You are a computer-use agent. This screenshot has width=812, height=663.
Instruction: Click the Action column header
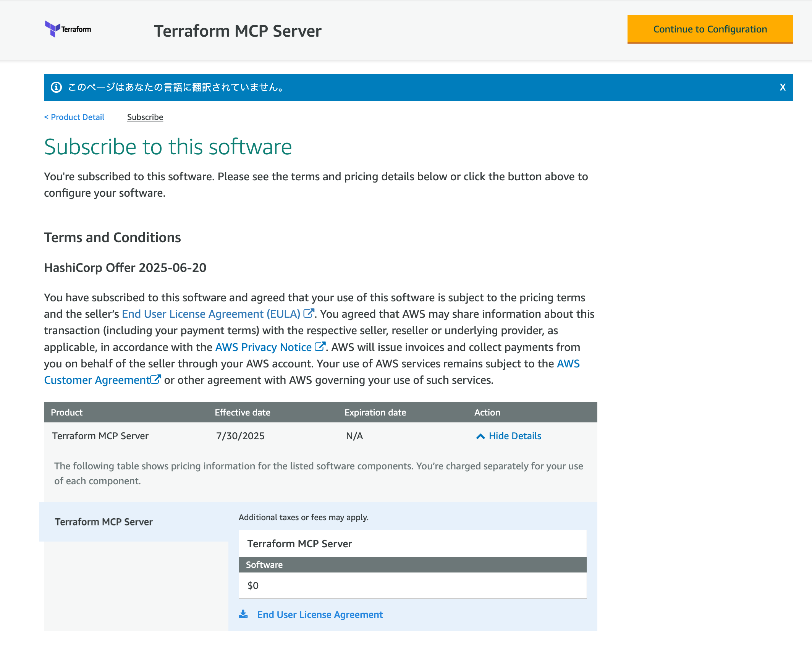[487, 412]
